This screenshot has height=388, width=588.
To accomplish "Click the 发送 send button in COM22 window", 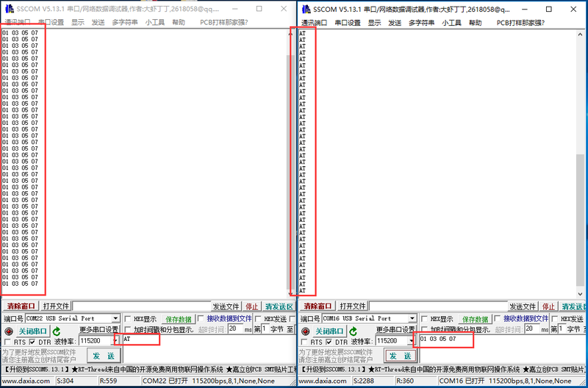I will [104, 356].
